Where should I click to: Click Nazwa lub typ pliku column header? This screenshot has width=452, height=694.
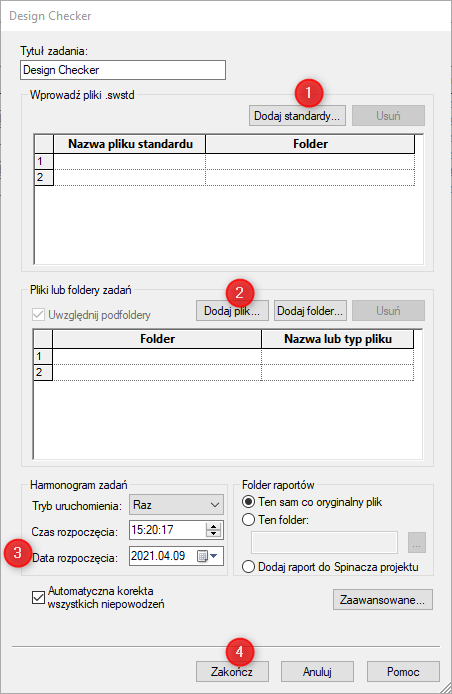(x=337, y=339)
